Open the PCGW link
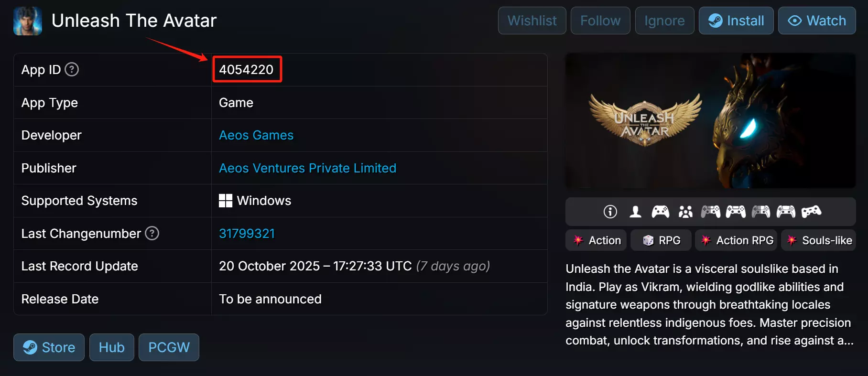The height and width of the screenshot is (376, 868). pyautogui.click(x=169, y=347)
